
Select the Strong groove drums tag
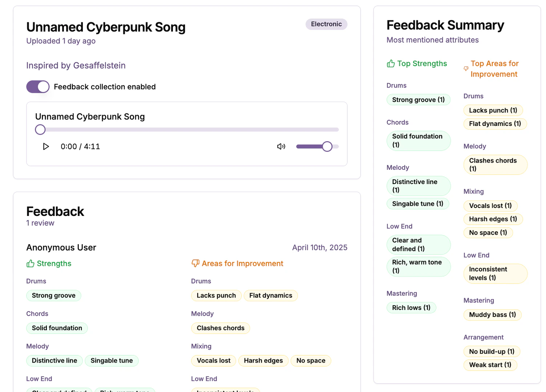[53, 295]
